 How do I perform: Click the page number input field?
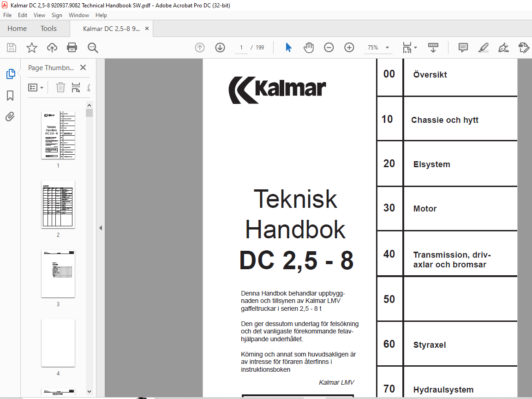tap(241, 48)
